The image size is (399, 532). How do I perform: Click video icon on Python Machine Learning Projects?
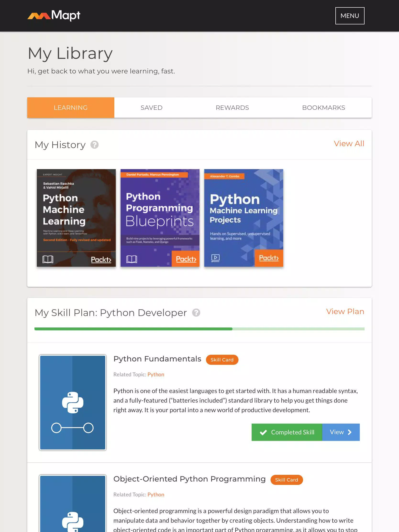[215, 258]
